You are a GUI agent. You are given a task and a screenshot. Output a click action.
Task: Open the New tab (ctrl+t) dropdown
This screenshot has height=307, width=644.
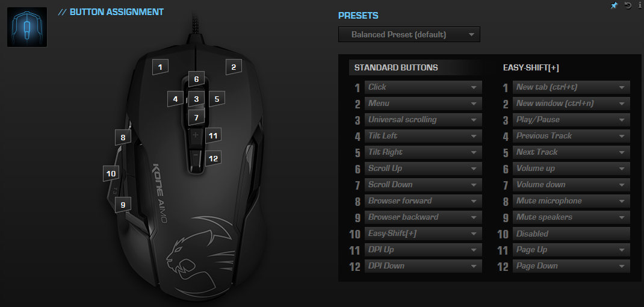571,87
